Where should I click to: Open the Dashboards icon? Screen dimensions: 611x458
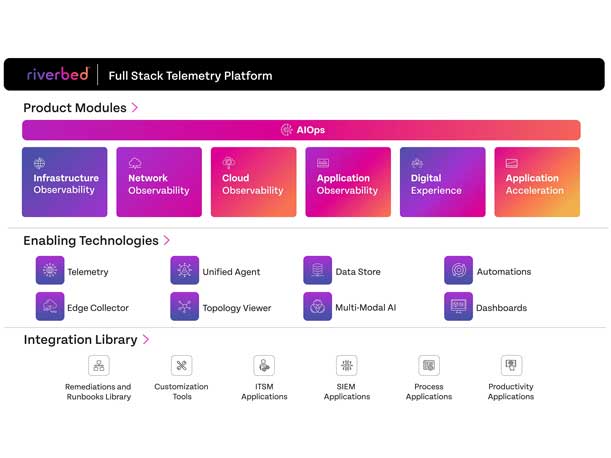[458, 307]
